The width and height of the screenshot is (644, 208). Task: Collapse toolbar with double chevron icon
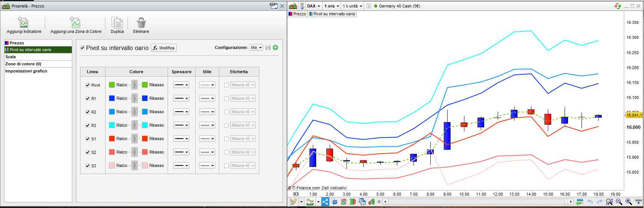379,202
